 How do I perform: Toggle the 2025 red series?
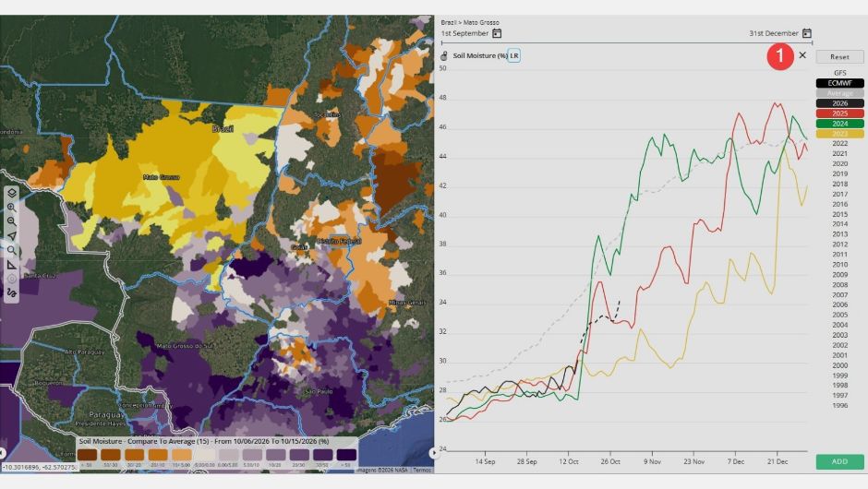point(839,113)
